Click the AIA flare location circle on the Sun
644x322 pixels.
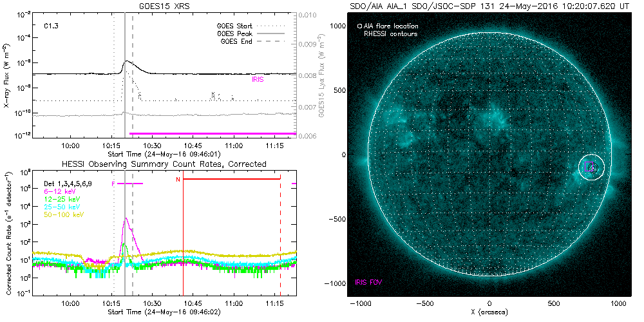592,167
